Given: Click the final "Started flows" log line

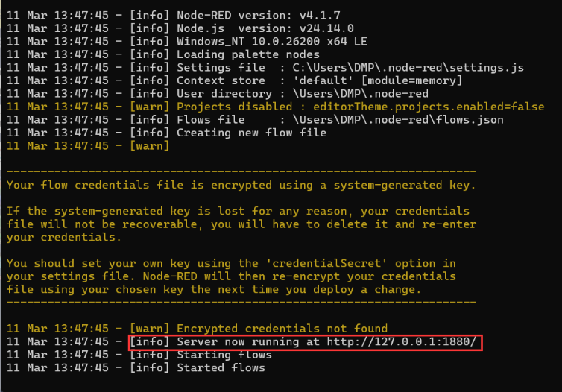Looking at the screenshot, I should click(221, 367).
